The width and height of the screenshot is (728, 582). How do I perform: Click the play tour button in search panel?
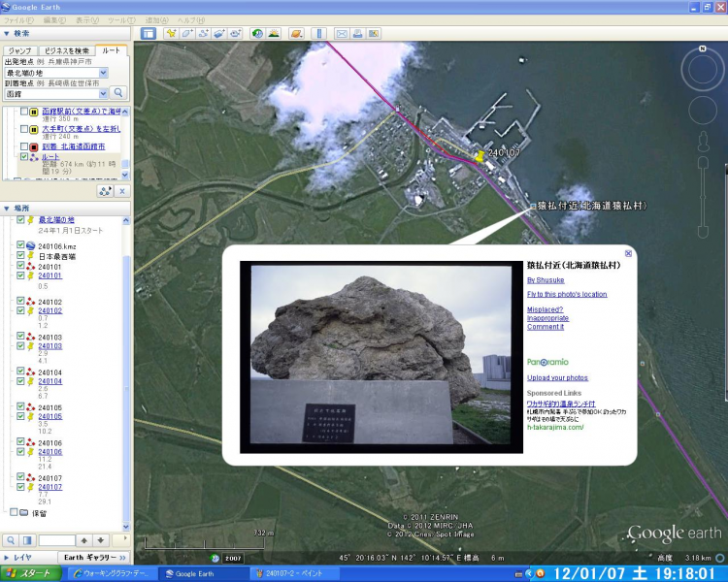click(x=105, y=191)
